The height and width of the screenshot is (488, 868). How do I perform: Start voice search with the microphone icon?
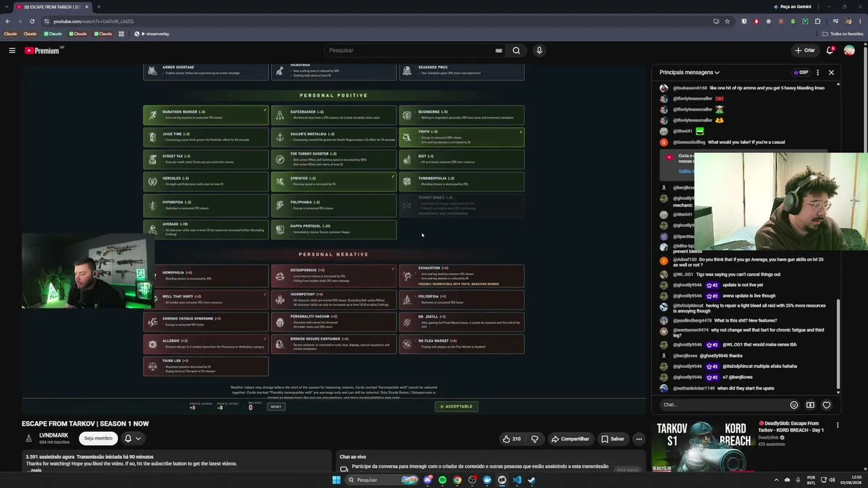pos(539,50)
